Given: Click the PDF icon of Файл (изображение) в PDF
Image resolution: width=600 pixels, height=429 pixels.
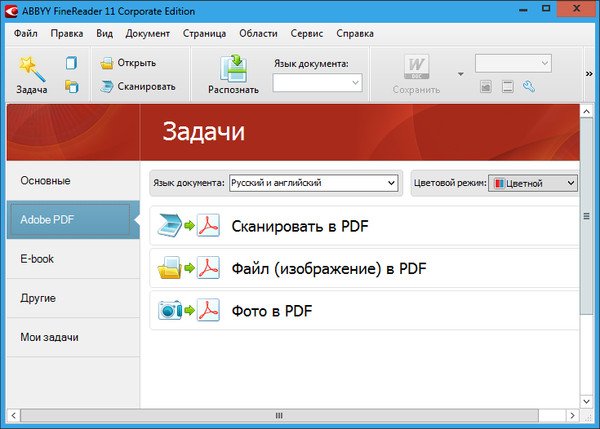Looking at the screenshot, I should pos(208,268).
